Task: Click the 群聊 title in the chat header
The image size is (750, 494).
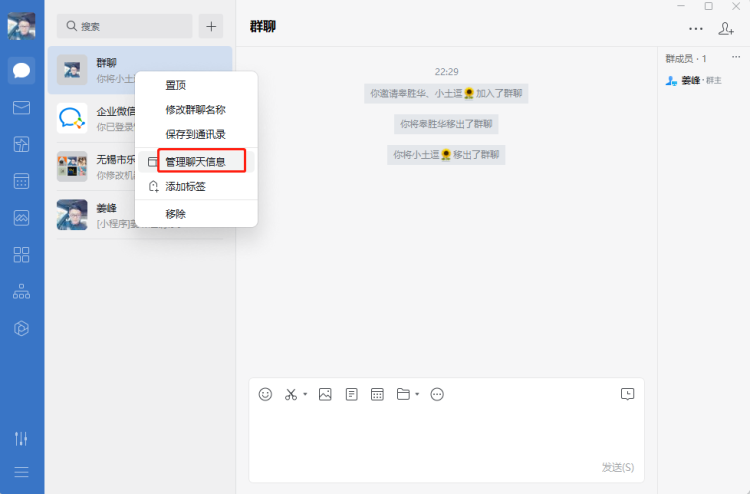Action: pyautogui.click(x=263, y=26)
